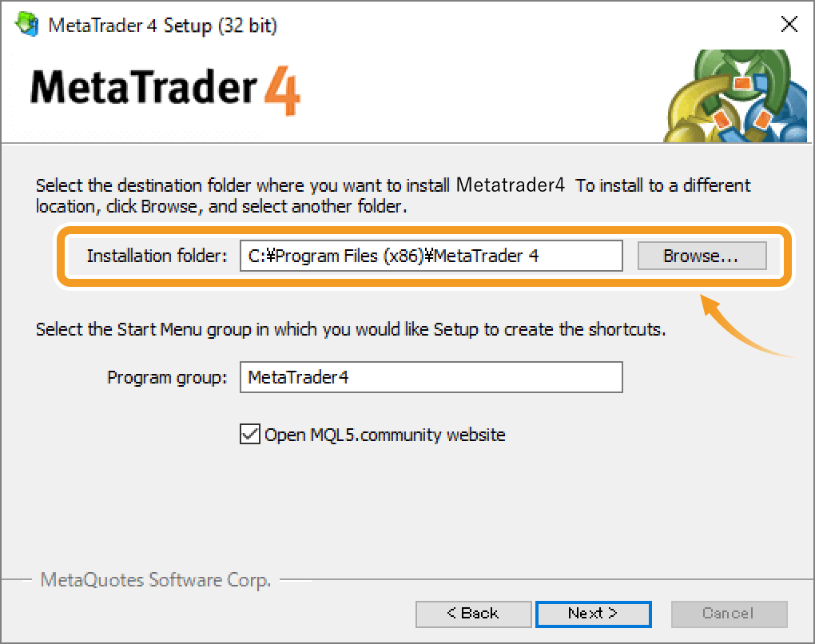Click the MetaTrader 4 Setup title text

[x=163, y=26]
